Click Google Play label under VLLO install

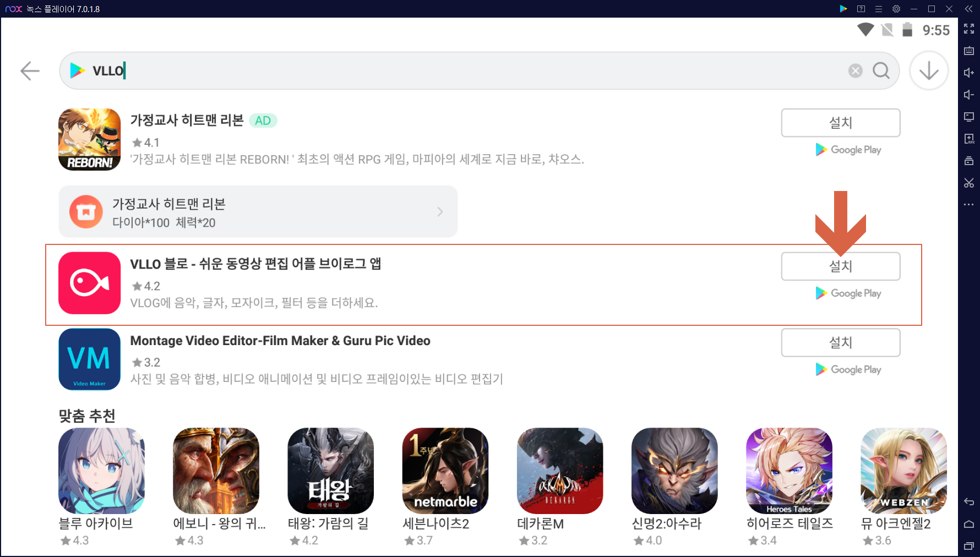[848, 293]
